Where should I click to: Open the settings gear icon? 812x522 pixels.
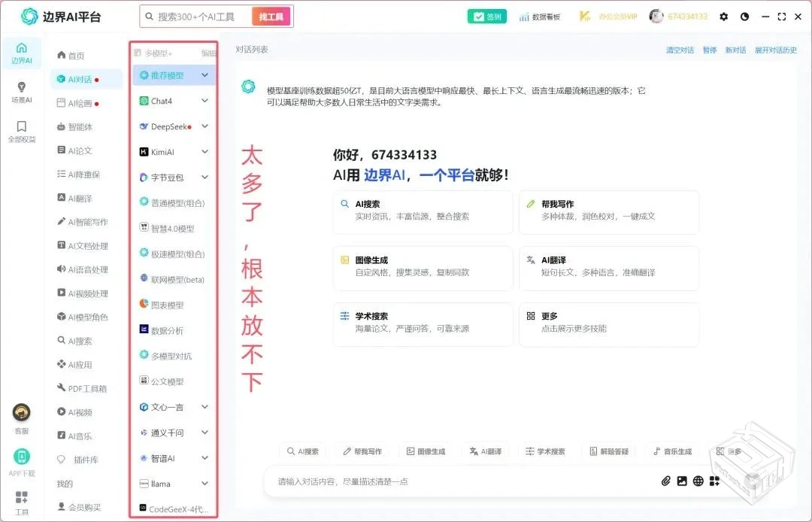(723, 16)
